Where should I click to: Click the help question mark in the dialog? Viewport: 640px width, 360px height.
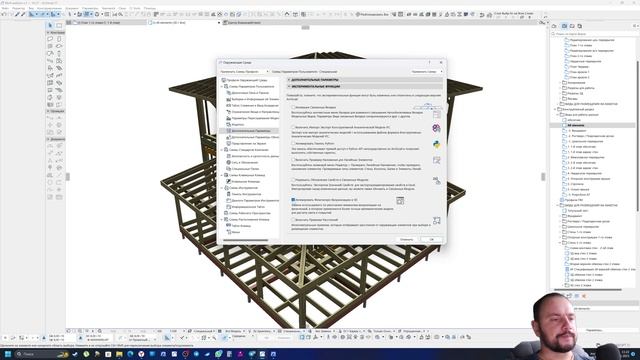429,62
